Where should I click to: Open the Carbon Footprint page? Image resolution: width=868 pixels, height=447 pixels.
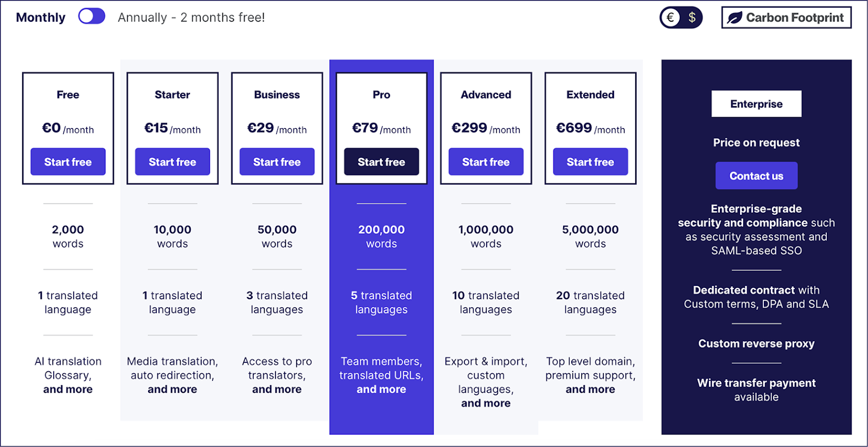point(786,17)
